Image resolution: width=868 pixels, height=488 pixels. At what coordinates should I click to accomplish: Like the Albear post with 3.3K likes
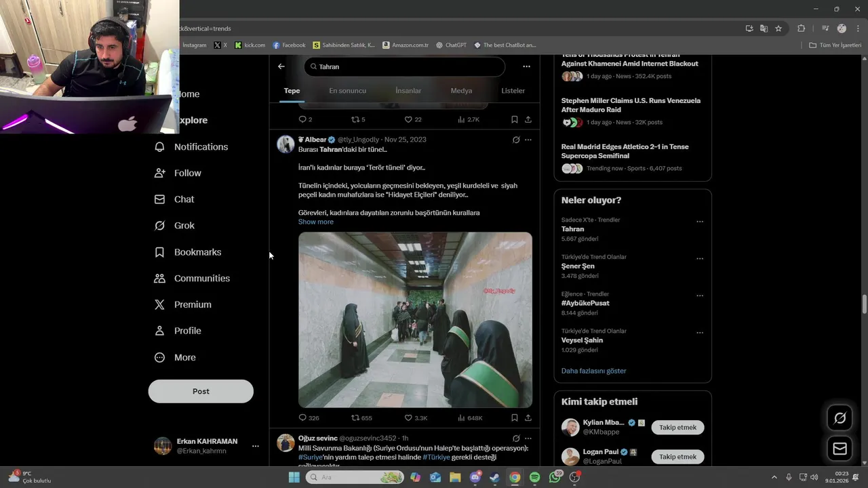pyautogui.click(x=416, y=418)
